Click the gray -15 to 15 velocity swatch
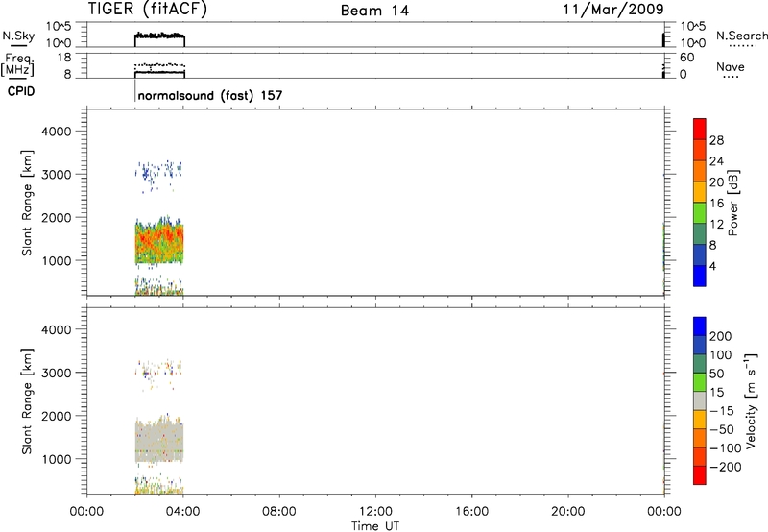 click(700, 400)
